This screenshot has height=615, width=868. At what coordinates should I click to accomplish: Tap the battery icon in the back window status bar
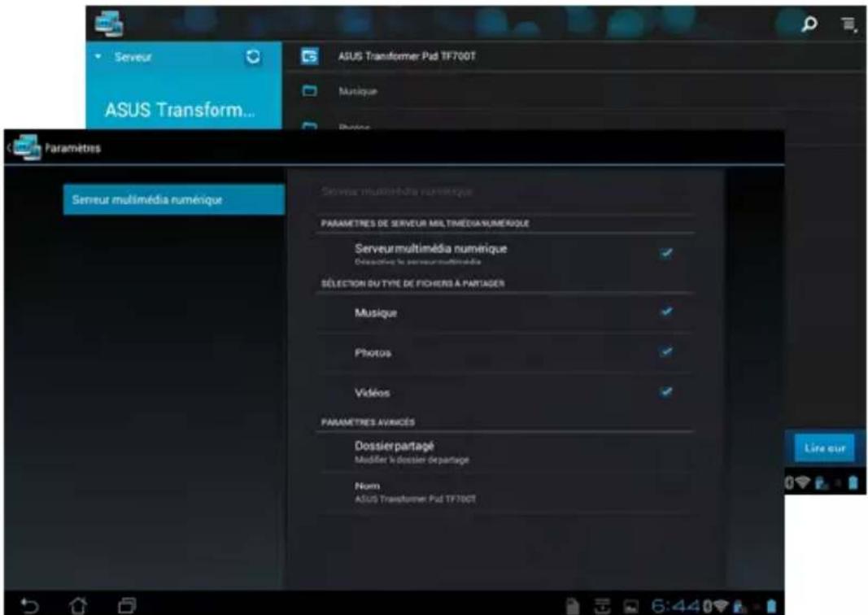853,482
